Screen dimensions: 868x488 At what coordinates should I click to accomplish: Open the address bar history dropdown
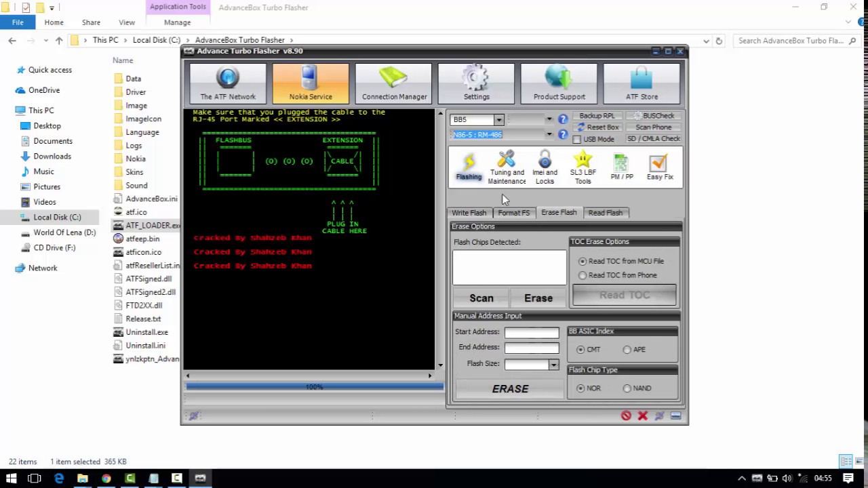[x=706, y=41]
